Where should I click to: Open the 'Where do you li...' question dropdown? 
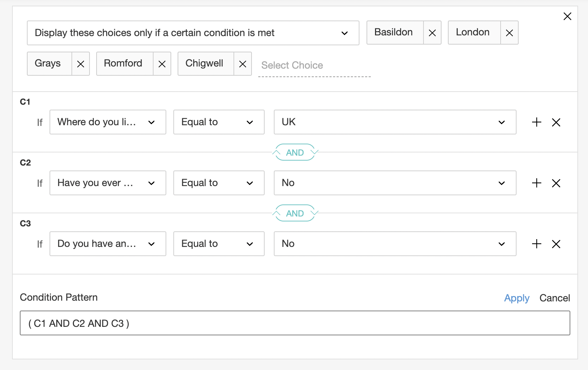pyautogui.click(x=108, y=122)
